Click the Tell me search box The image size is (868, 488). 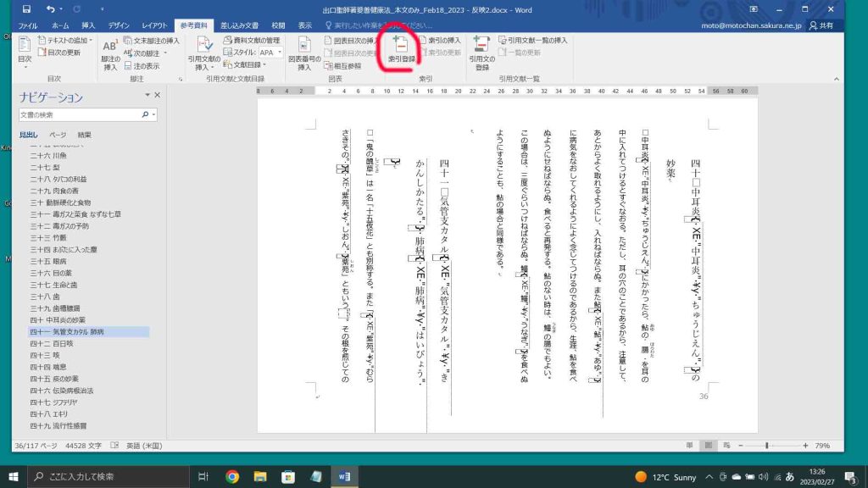pos(379,25)
